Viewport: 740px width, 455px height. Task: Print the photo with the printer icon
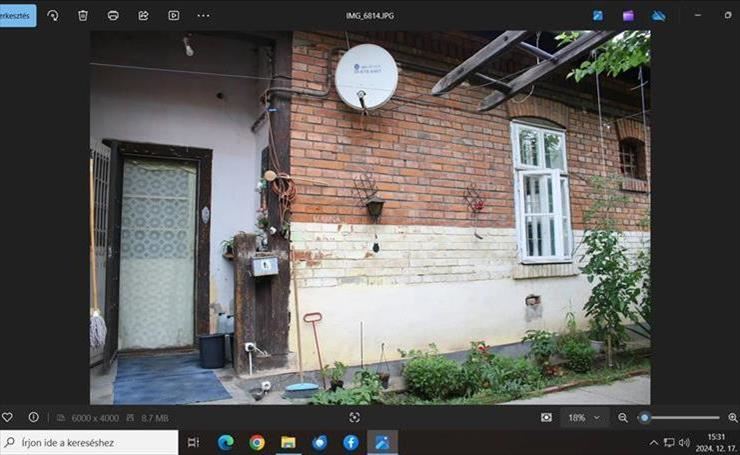(x=113, y=15)
